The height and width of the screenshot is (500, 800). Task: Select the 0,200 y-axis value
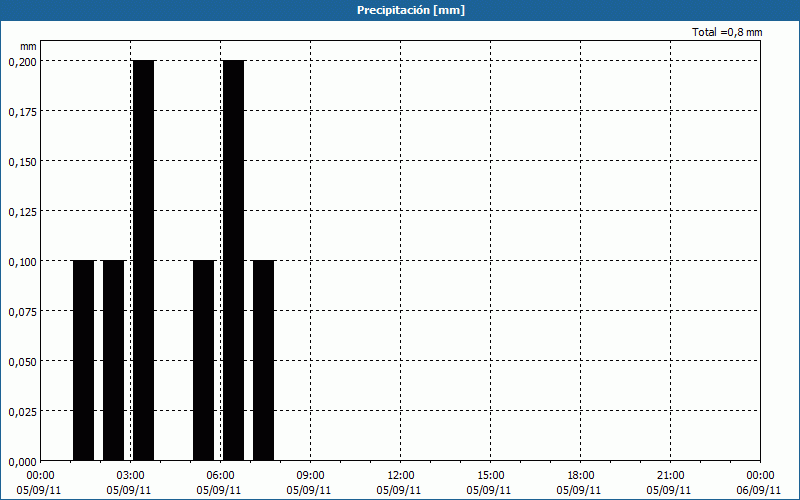click(22, 62)
